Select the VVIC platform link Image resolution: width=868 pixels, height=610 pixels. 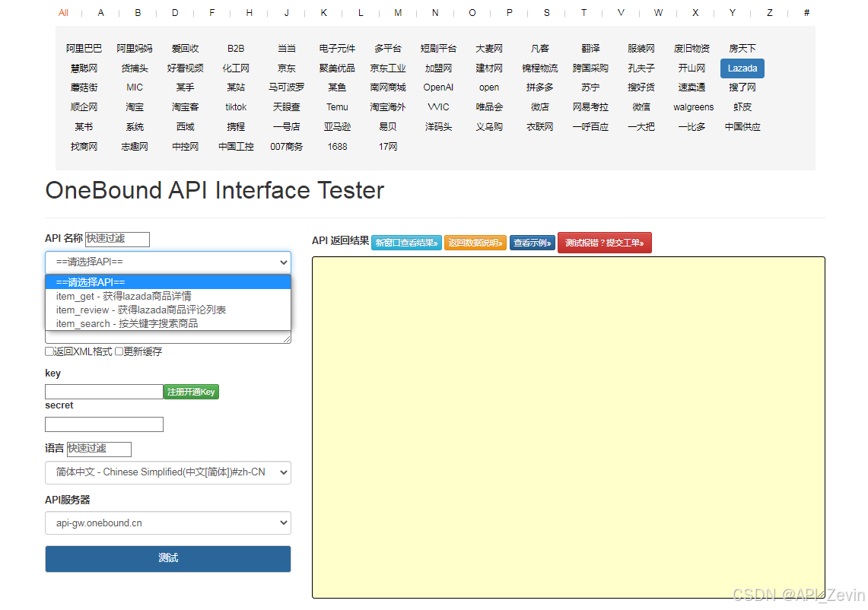438,107
